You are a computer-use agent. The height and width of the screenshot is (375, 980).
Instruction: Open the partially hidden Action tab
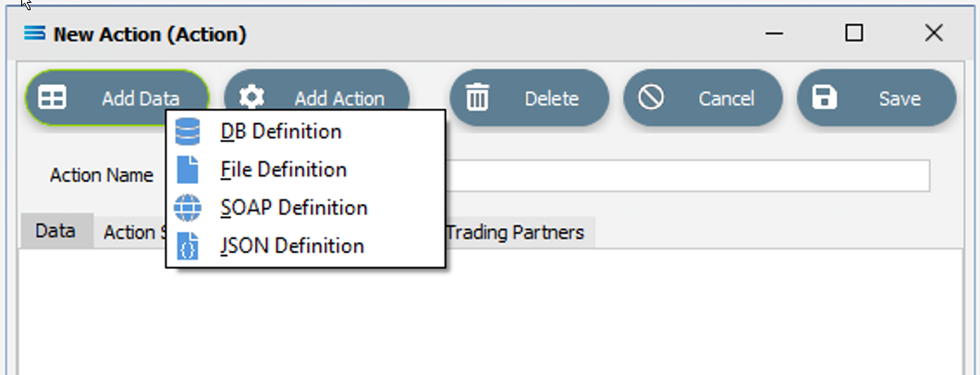click(130, 232)
